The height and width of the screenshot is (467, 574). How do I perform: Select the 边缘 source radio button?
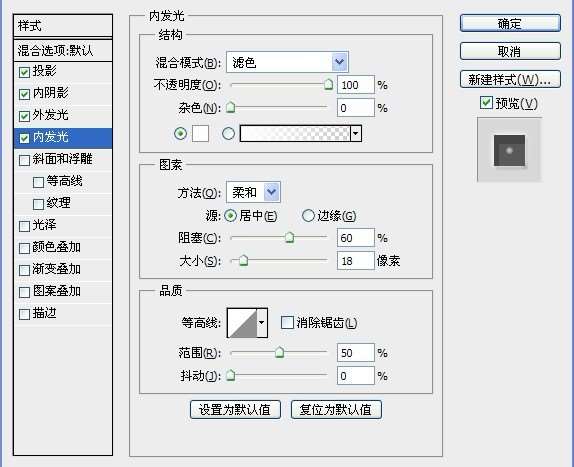pos(308,216)
